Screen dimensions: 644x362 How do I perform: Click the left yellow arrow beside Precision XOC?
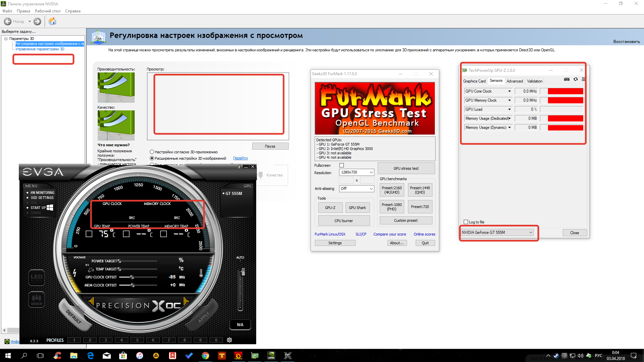pos(91,301)
